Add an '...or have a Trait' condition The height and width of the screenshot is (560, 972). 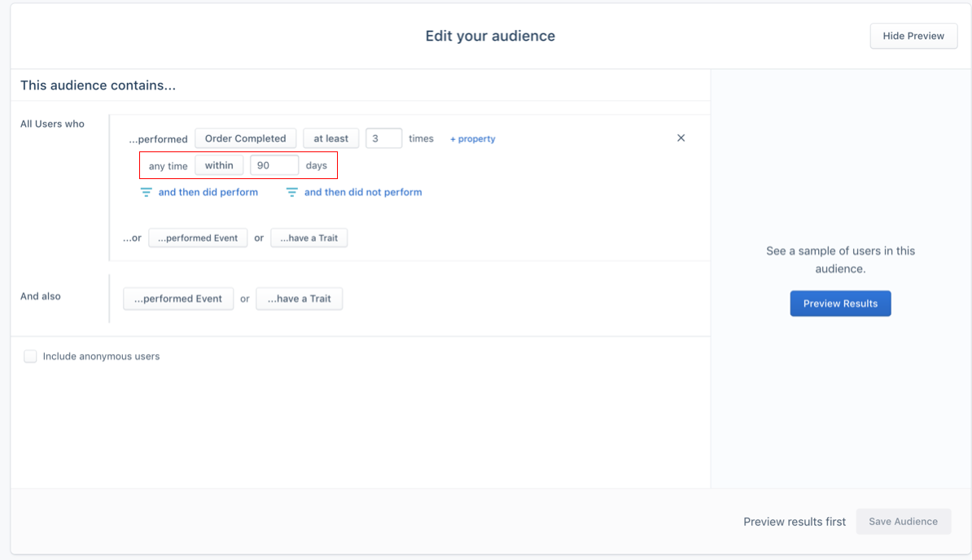pyautogui.click(x=309, y=238)
